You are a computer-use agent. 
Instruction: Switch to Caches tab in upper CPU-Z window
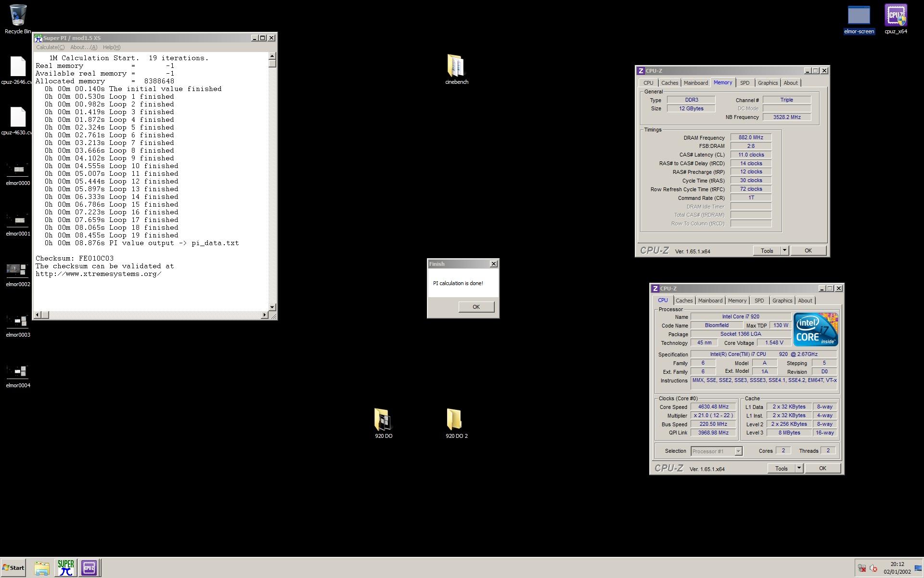pos(669,83)
